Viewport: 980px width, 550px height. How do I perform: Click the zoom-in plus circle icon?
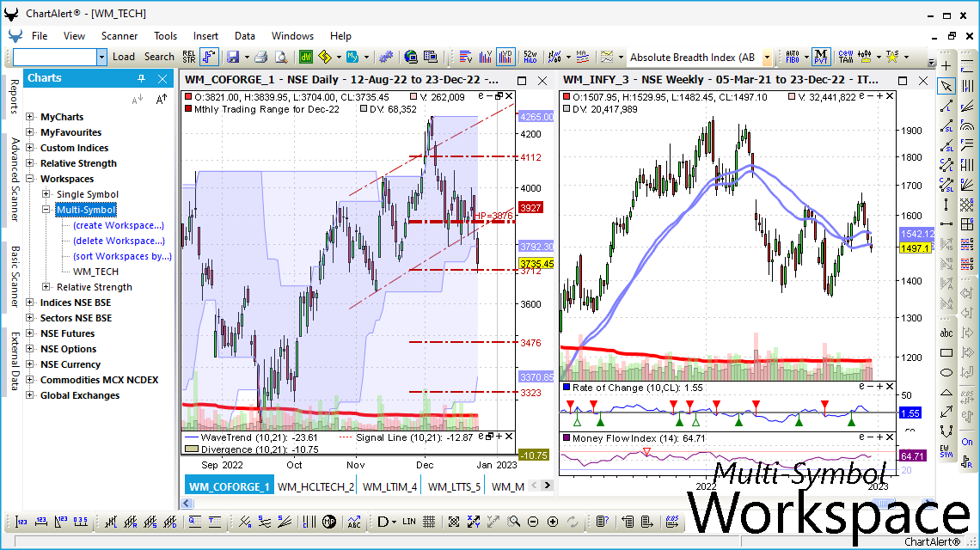click(x=553, y=522)
